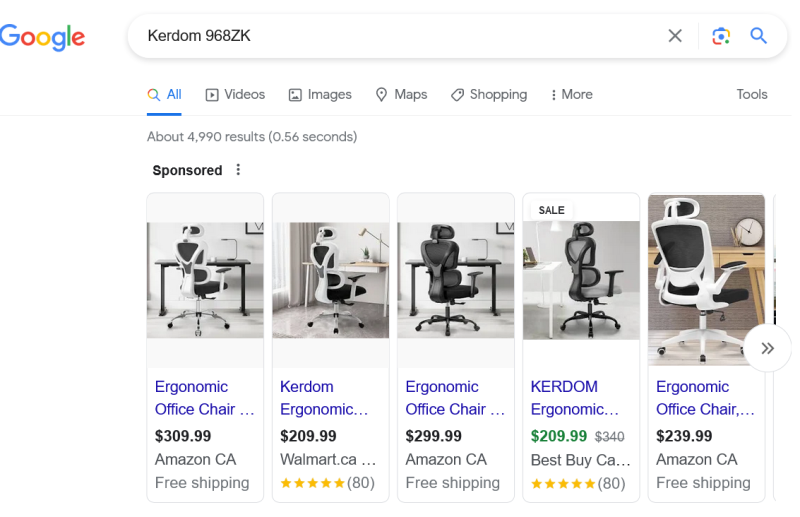Screen dimensions: 800x517
Task: Open Kerdom Ergonomic link from Walmart.ca
Action: (324, 398)
